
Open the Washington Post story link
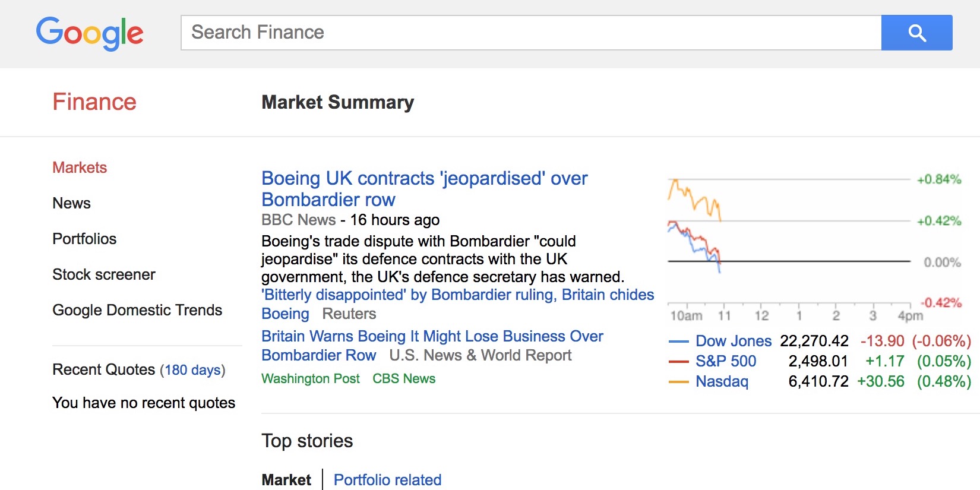(x=311, y=378)
